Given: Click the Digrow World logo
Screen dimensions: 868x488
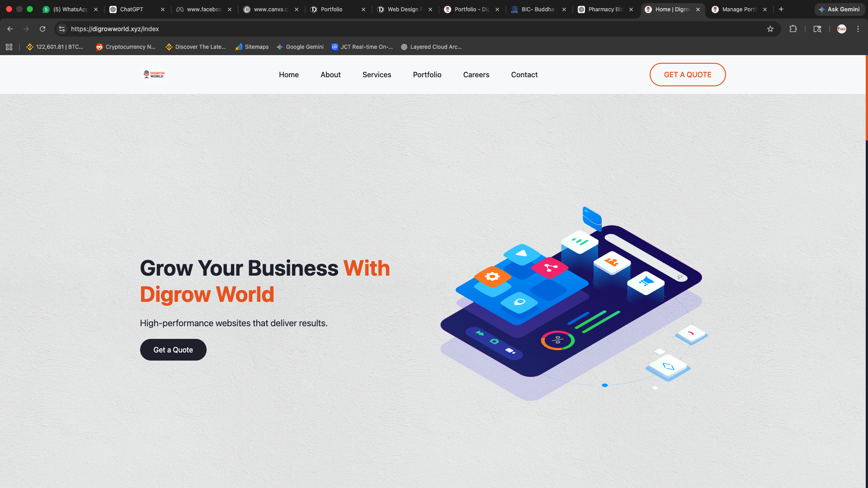Looking at the screenshot, I should [154, 75].
